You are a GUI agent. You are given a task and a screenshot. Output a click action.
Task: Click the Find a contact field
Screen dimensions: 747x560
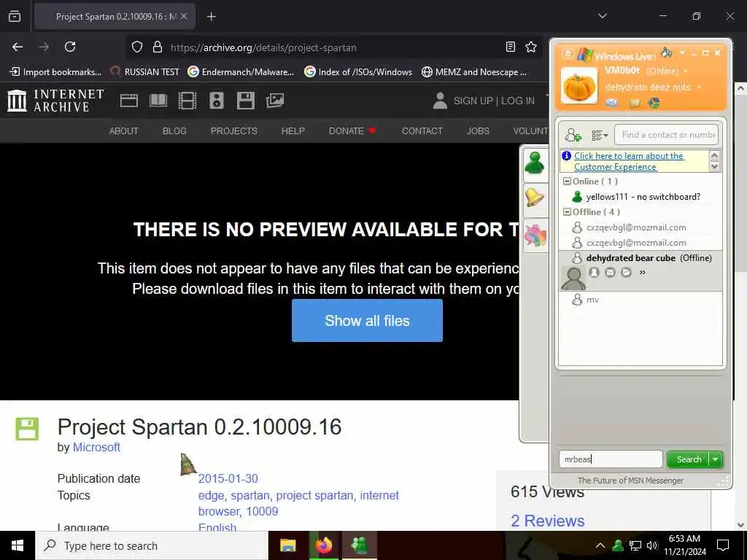[x=667, y=135]
